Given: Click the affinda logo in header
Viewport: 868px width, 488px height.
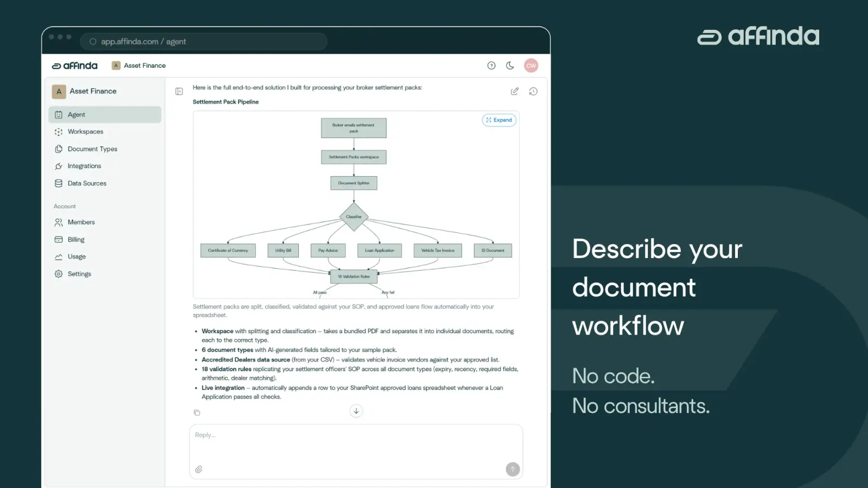Looking at the screenshot, I should (x=75, y=66).
